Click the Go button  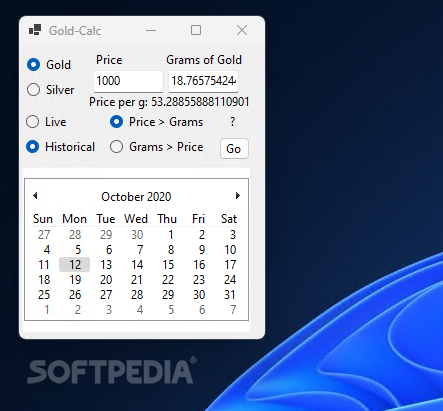(234, 149)
